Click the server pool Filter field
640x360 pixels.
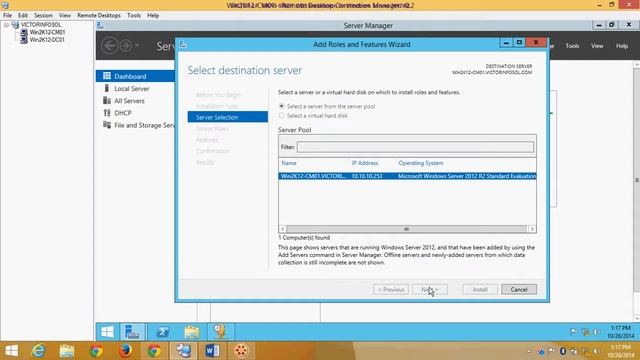pyautogui.click(x=415, y=147)
